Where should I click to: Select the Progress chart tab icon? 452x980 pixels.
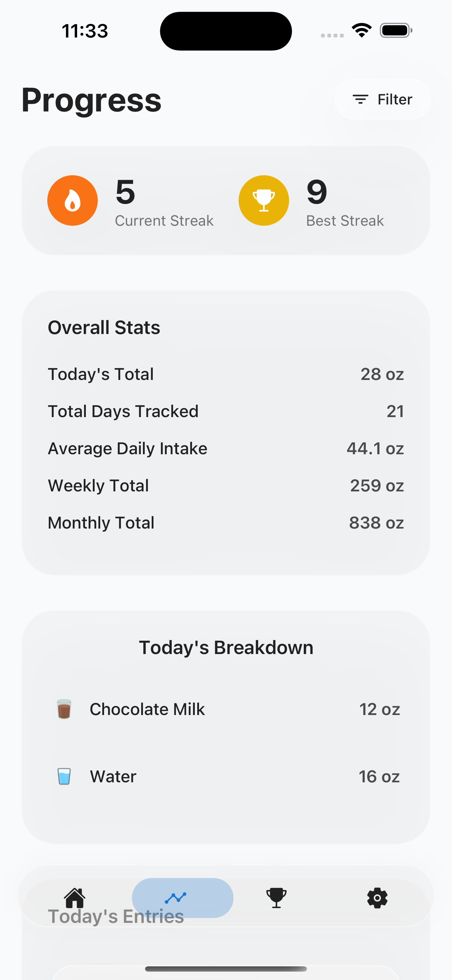176,898
